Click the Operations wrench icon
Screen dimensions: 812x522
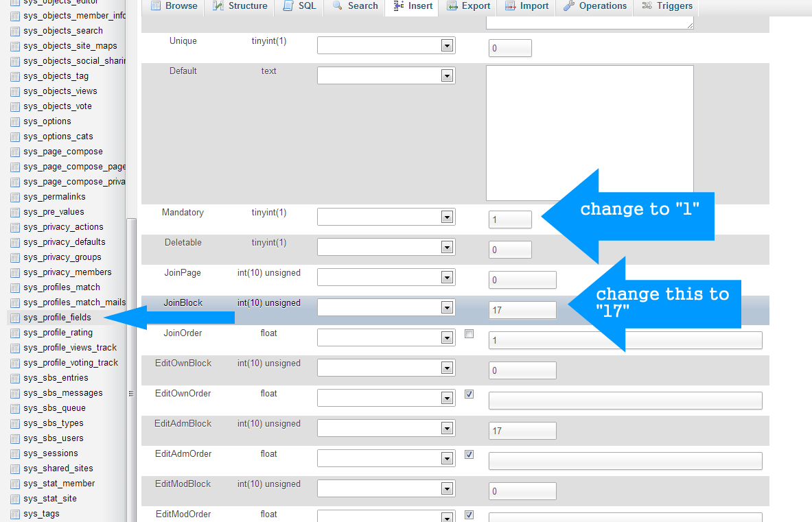[569, 5]
